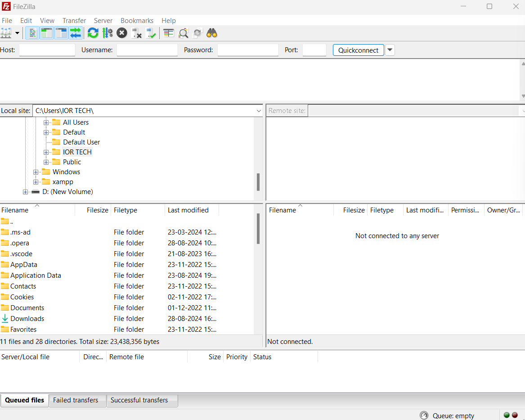The width and height of the screenshot is (525, 420).
Task: Click the Quickconnect button
Action: click(x=358, y=50)
